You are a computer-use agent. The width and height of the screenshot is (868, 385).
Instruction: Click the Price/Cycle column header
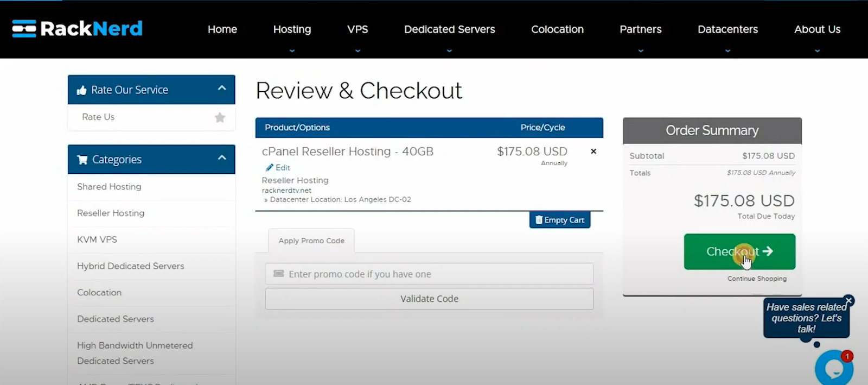[542, 128]
